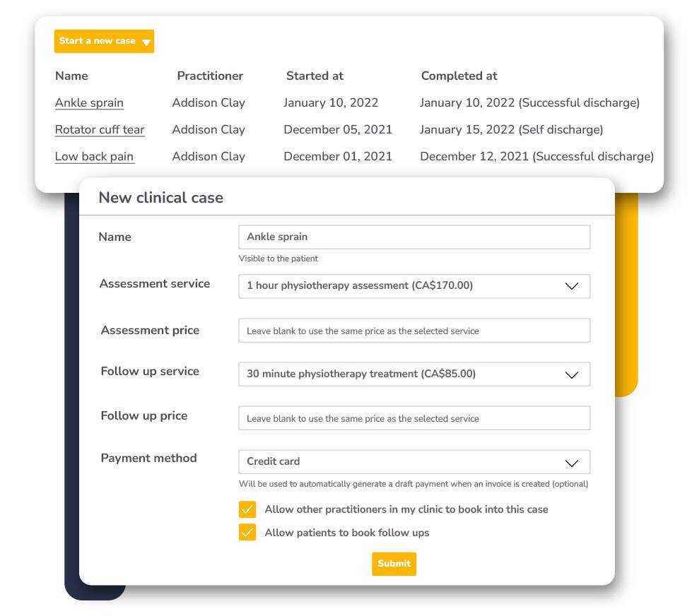Image resolution: width=692 pixels, height=616 pixels.
Task: Open the Payment method dropdown
Action: click(x=414, y=462)
